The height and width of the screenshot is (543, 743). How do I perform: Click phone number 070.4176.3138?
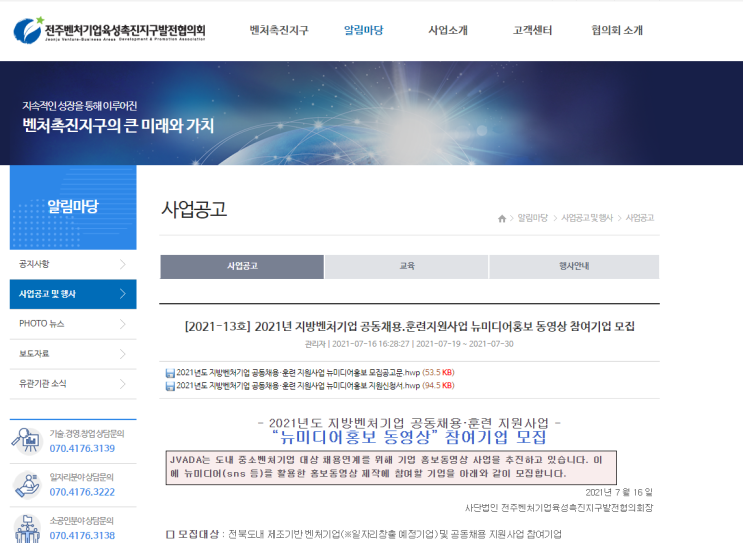[x=82, y=536]
